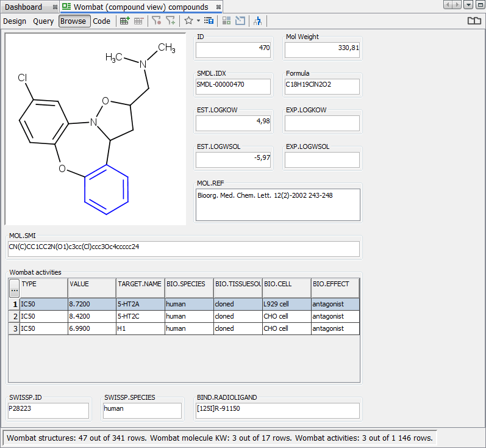Image resolution: width=486 pixels, height=448 pixels.
Task: Switch to Design view mode
Action: pos(15,21)
